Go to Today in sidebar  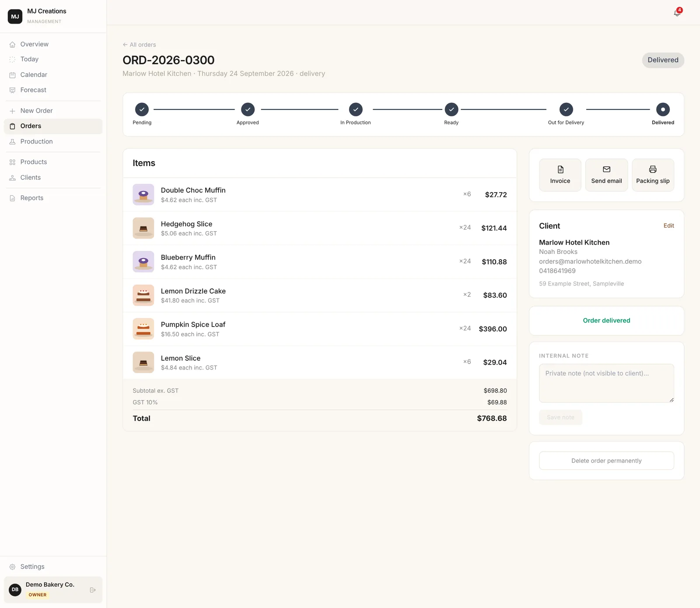click(x=53, y=59)
